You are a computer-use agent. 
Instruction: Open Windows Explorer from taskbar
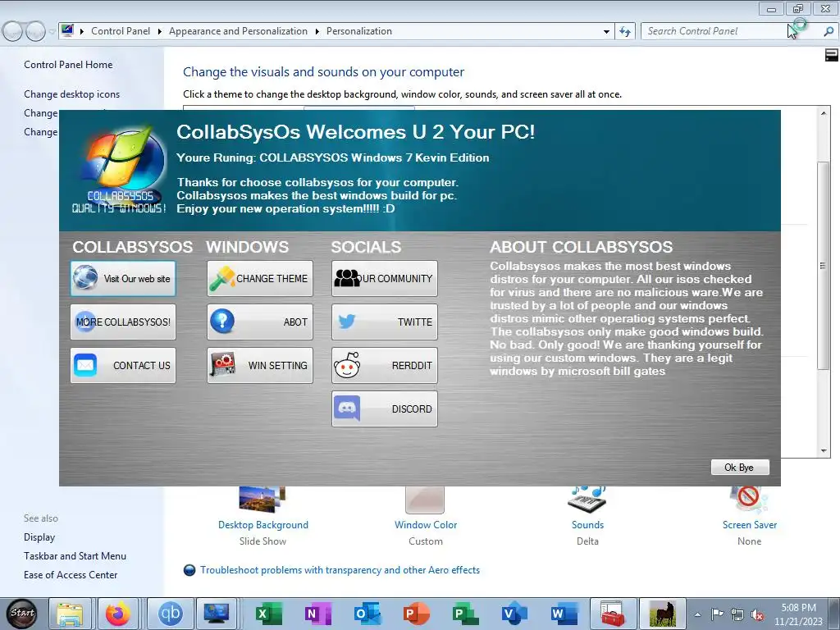click(70, 614)
